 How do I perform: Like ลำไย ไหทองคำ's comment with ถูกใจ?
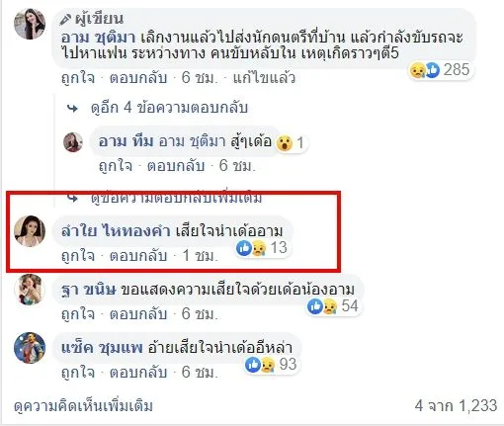click(x=78, y=256)
